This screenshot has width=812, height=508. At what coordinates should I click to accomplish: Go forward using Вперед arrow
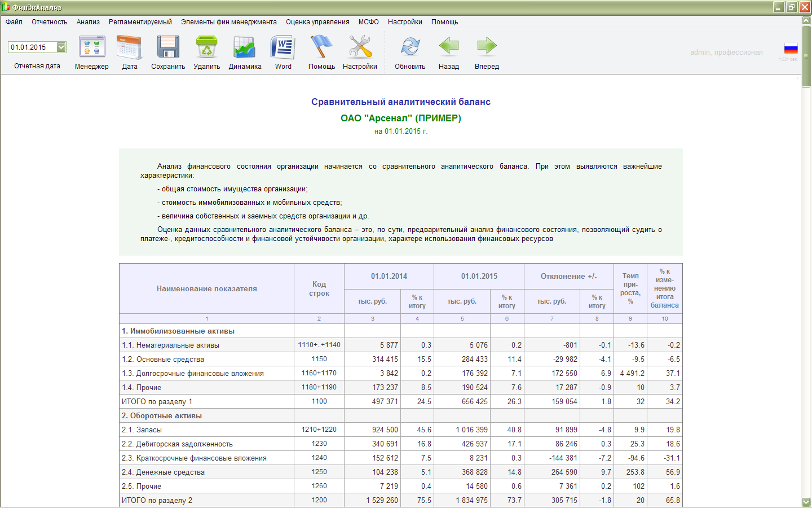pos(487,47)
